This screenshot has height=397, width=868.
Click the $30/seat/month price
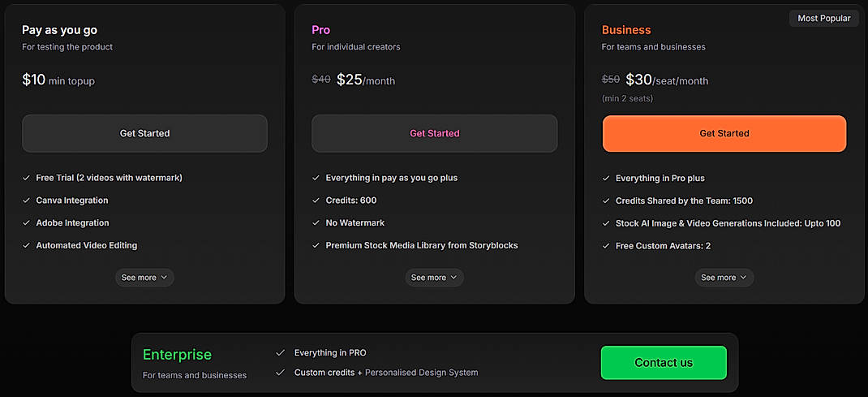[x=667, y=80]
